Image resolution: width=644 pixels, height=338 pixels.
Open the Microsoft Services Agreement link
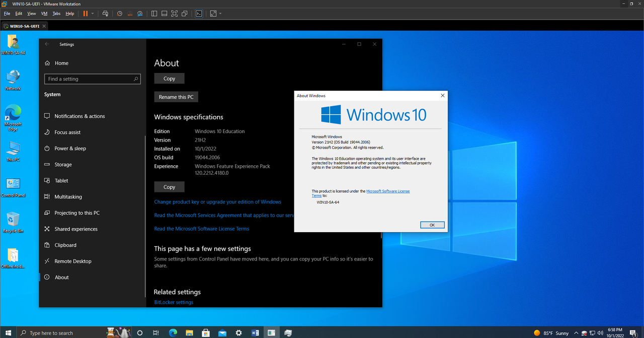pos(224,216)
